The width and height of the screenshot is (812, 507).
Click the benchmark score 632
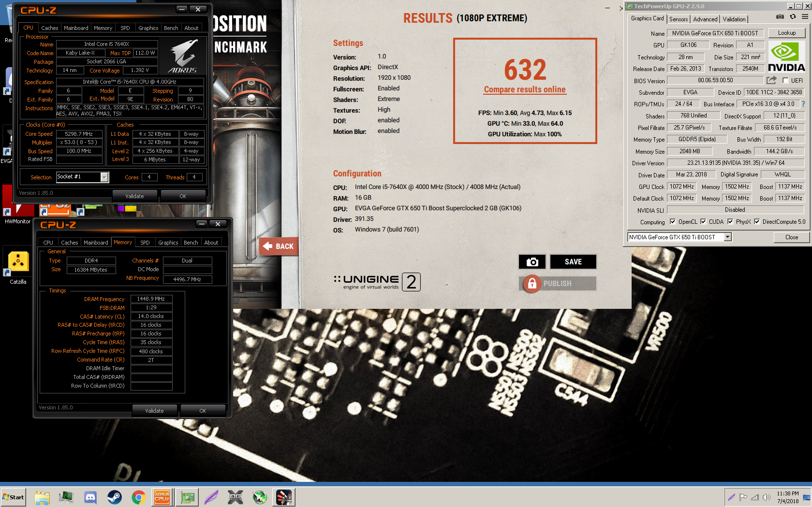pyautogui.click(x=525, y=70)
